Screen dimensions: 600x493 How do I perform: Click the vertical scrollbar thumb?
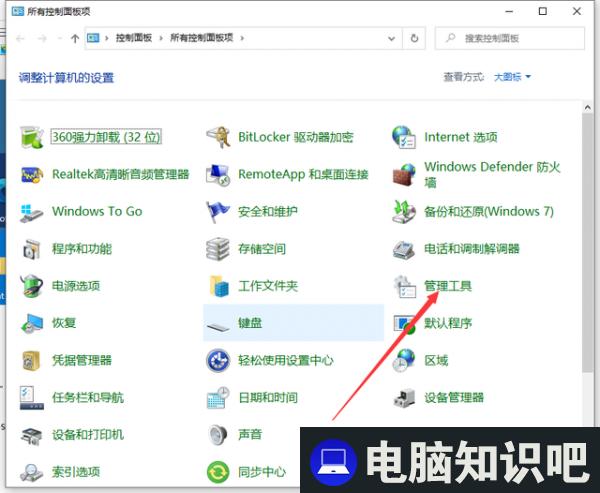(587, 242)
